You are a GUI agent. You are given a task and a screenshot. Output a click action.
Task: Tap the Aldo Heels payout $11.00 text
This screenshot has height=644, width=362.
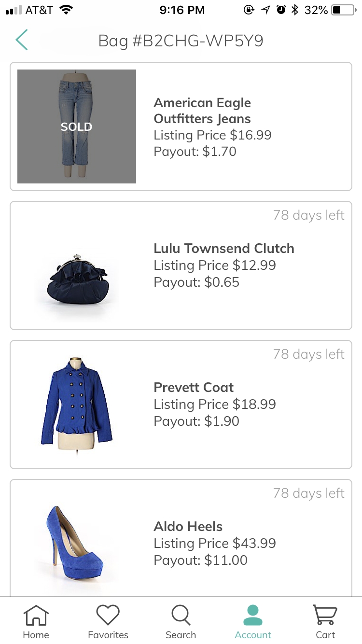[200, 560]
